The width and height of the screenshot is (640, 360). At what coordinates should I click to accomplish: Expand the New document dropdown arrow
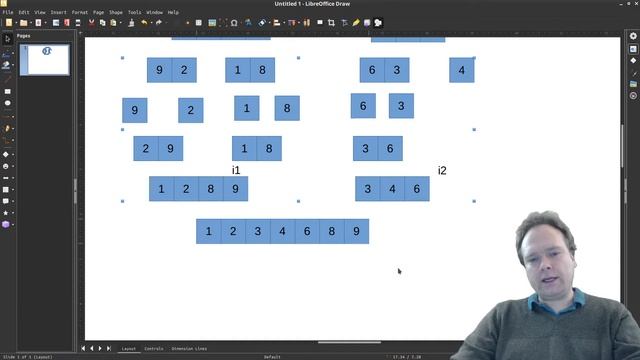[x=16, y=23]
